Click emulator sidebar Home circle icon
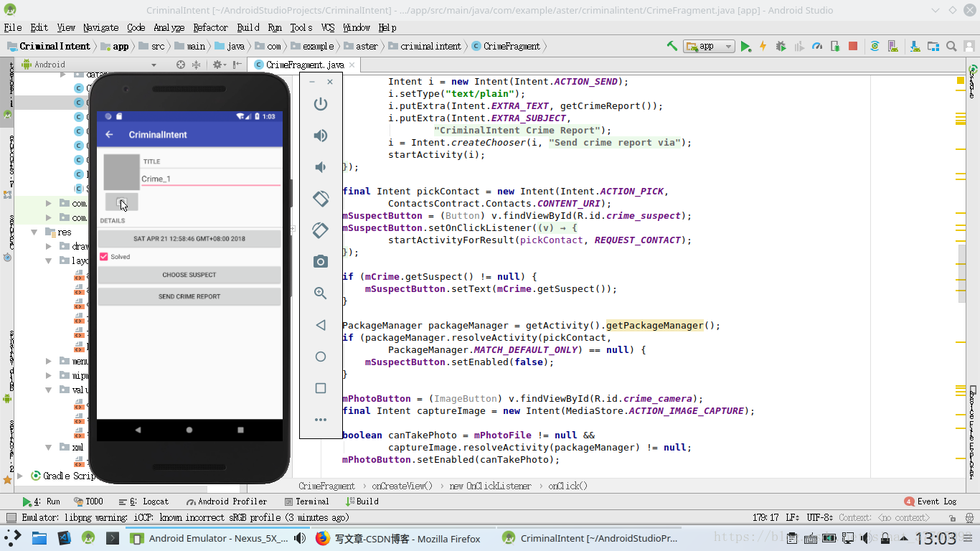 point(321,357)
